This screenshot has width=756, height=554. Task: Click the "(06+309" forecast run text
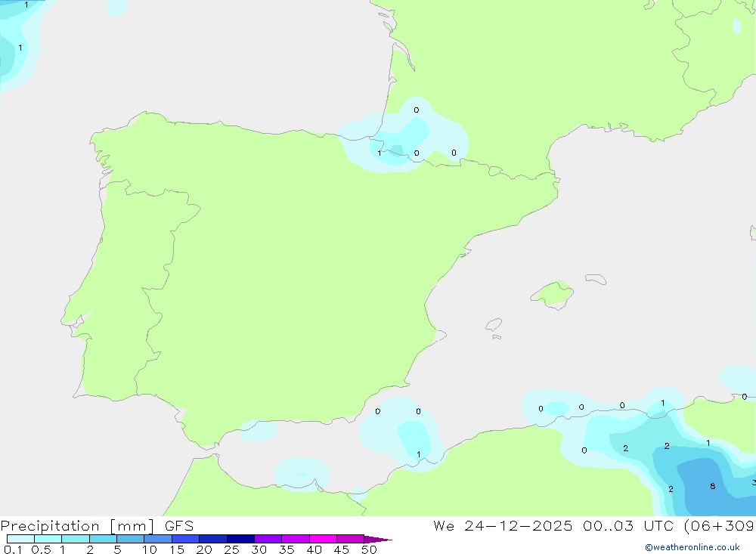pos(720,526)
